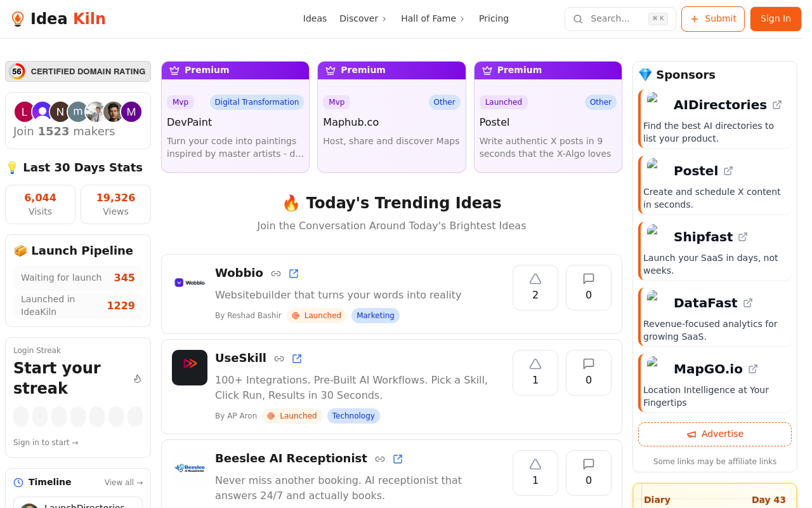Open the Pricing nav item
The height and width of the screenshot is (508, 812).
coord(494,18)
